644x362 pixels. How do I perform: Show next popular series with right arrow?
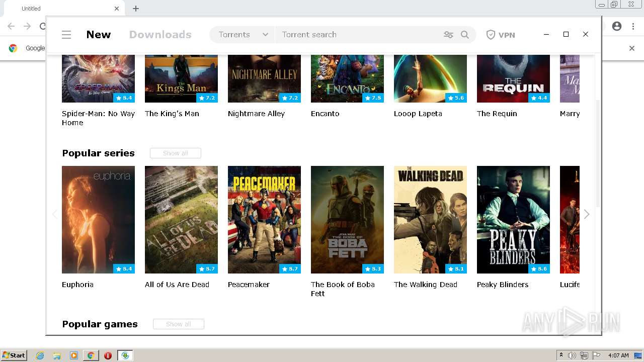[587, 214]
